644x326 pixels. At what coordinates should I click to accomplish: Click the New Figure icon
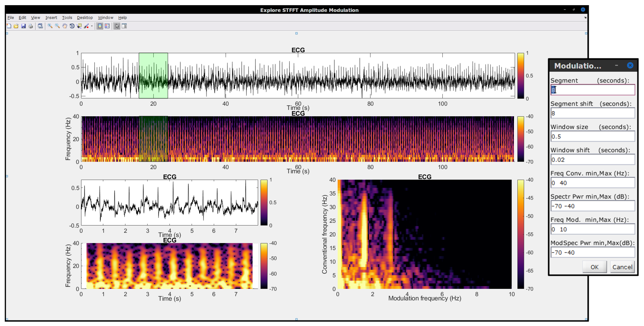9,26
